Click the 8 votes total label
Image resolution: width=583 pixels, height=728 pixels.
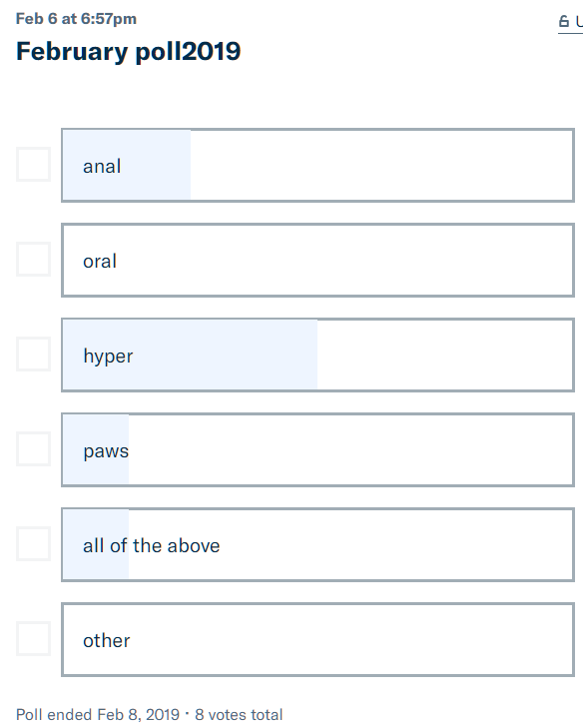[239, 715]
